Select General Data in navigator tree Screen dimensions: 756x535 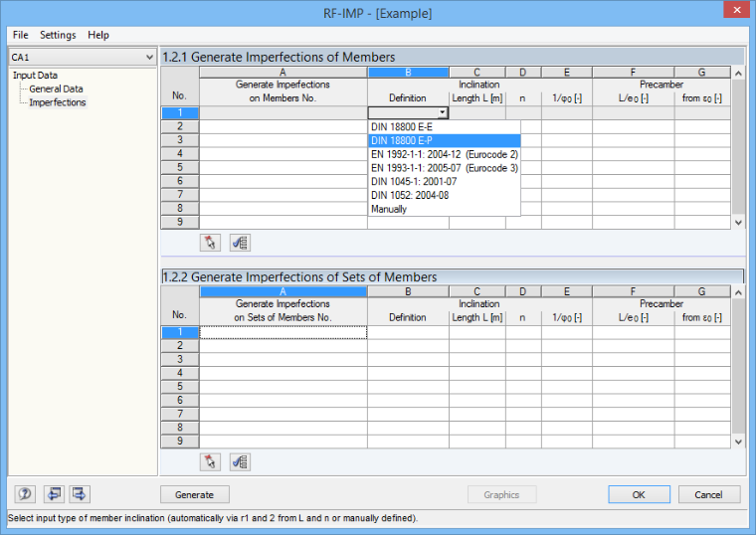click(56, 89)
